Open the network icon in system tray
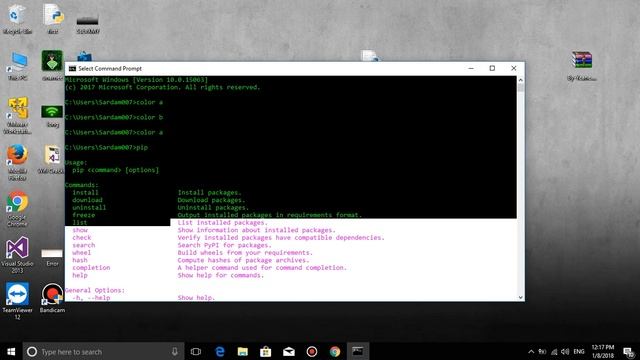640x360 pixels. [x=554, y=351]
